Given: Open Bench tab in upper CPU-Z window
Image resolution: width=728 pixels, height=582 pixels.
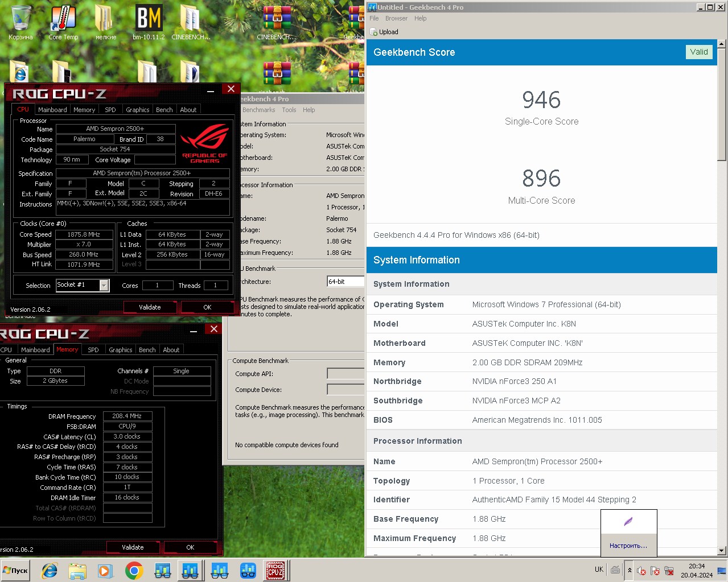Looking at the screenshot, I should pyautogui.click(x=164, y=110).
